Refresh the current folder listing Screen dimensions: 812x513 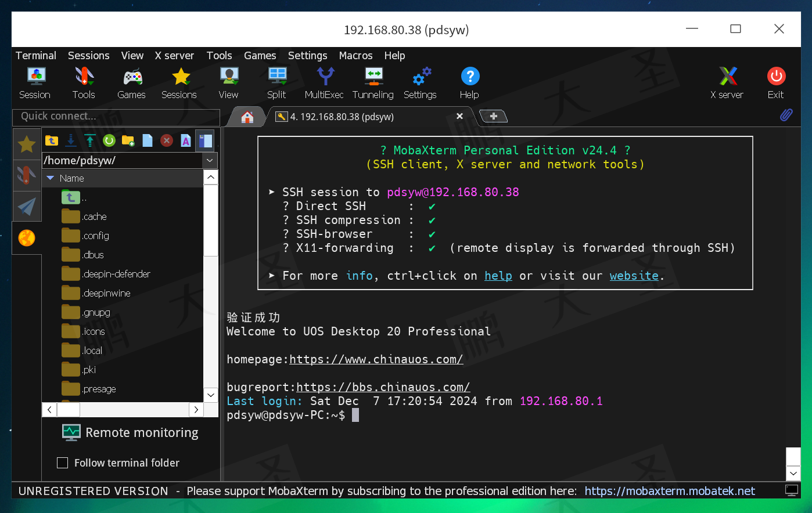point(109,140)
